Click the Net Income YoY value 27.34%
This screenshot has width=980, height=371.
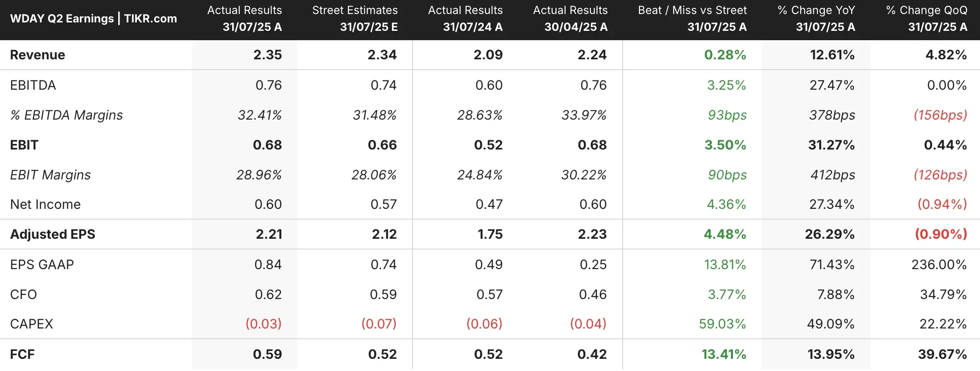coord(831,204)
